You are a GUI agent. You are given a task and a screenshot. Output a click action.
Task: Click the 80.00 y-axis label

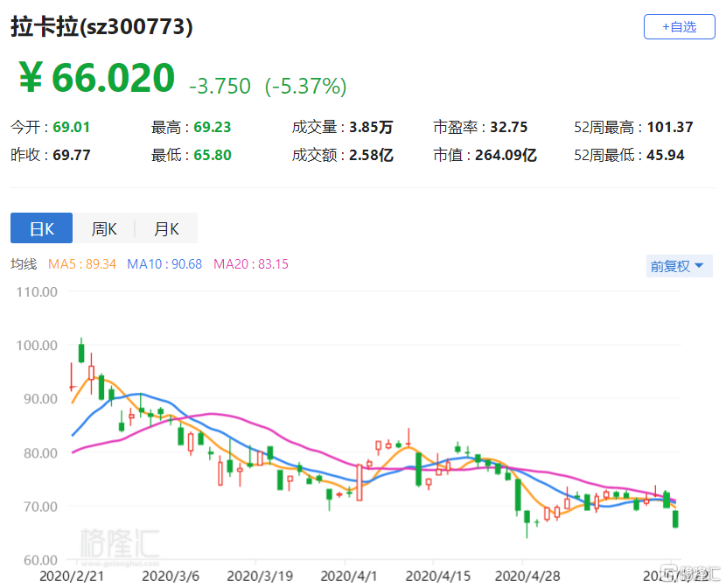pyautogui.click(x=40, y=452)
